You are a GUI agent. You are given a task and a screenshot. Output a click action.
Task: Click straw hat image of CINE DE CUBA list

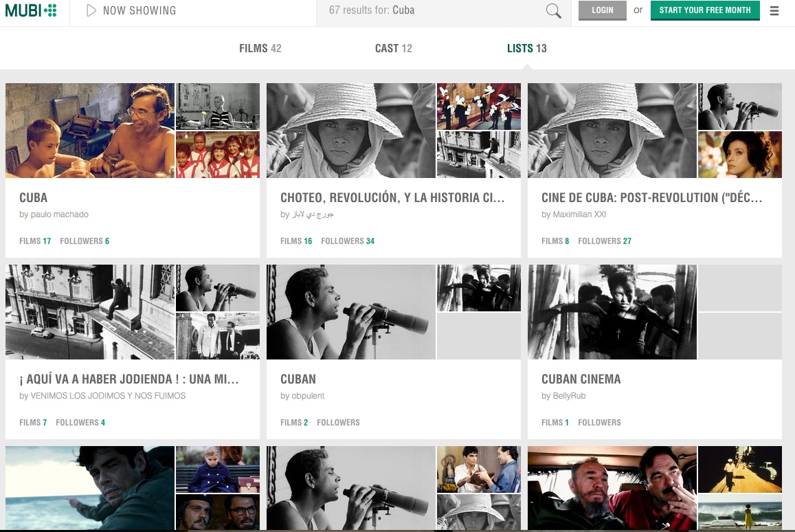[612, 131]
